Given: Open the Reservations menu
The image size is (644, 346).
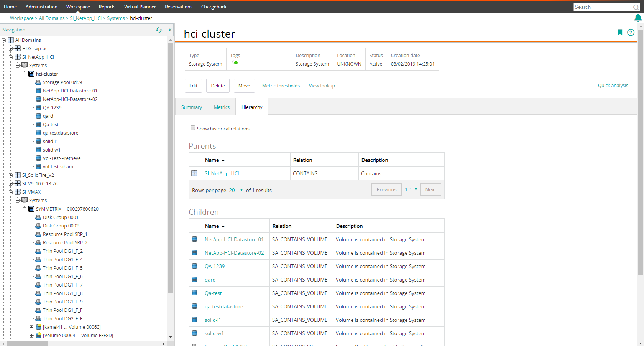Looking at the screenshot, I should 179,7.
